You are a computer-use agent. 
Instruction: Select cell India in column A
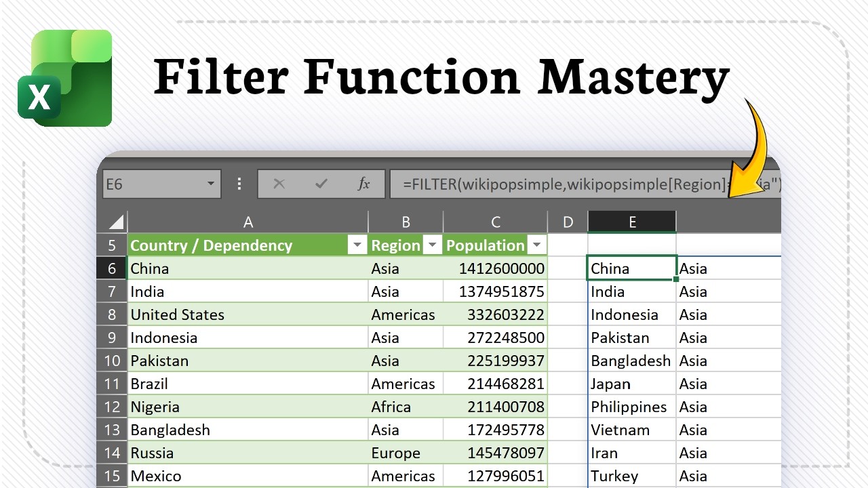(248, 291)
